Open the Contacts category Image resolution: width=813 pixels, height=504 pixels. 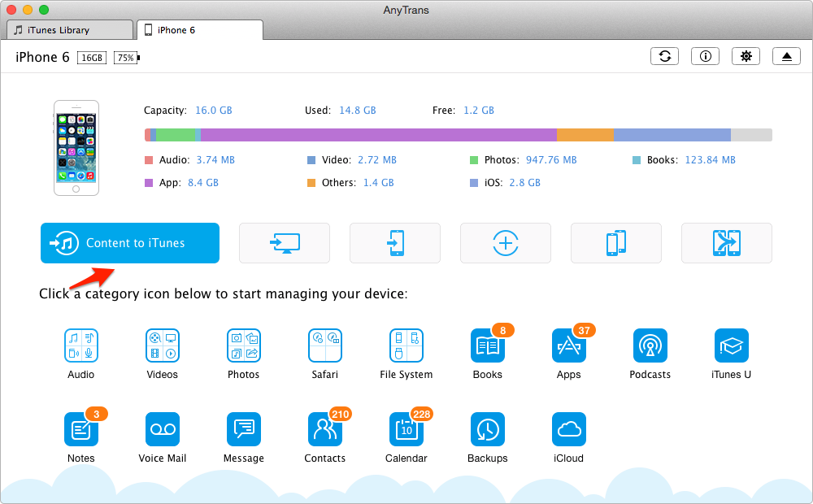point(325,429)
